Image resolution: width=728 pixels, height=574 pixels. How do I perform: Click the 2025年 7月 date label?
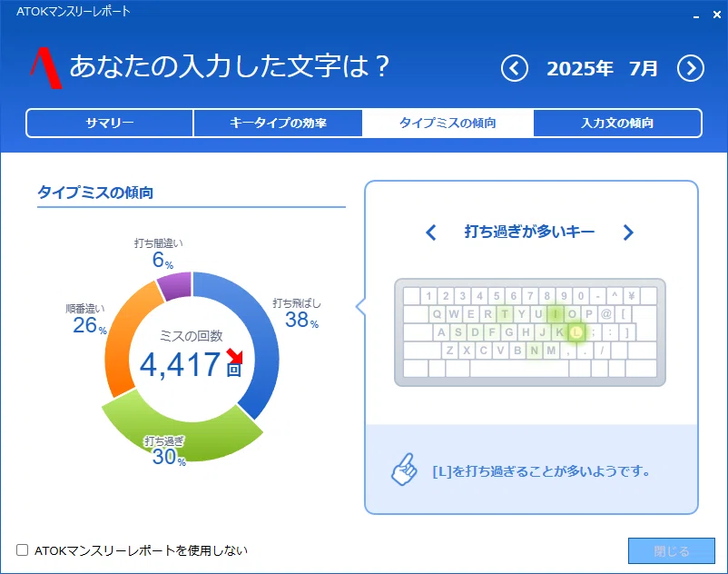point(602,69)
